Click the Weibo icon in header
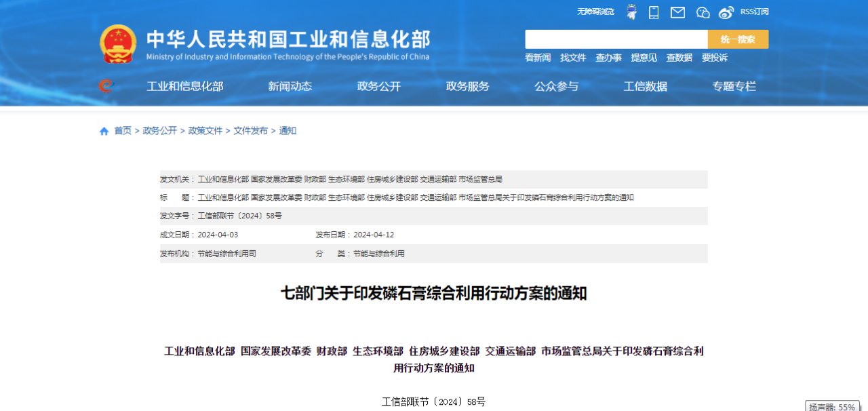 [726, 12]
